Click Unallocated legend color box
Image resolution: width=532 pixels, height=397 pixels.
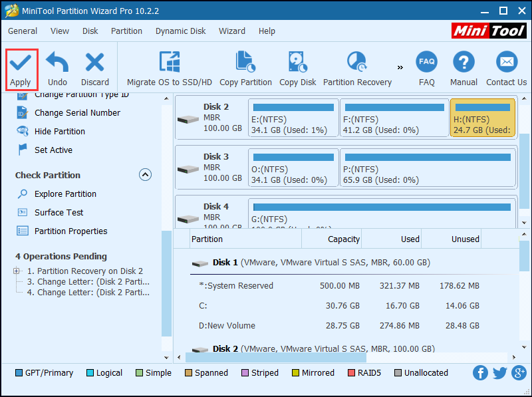tap(398, 373)
